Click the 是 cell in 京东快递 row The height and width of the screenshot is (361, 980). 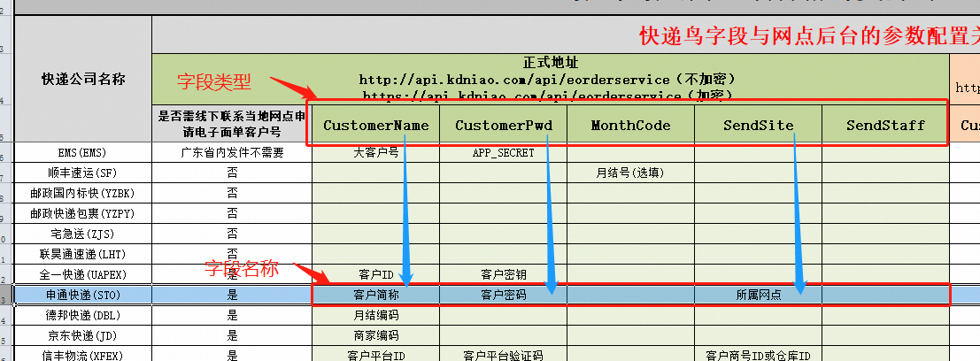[x=232, y=335]
